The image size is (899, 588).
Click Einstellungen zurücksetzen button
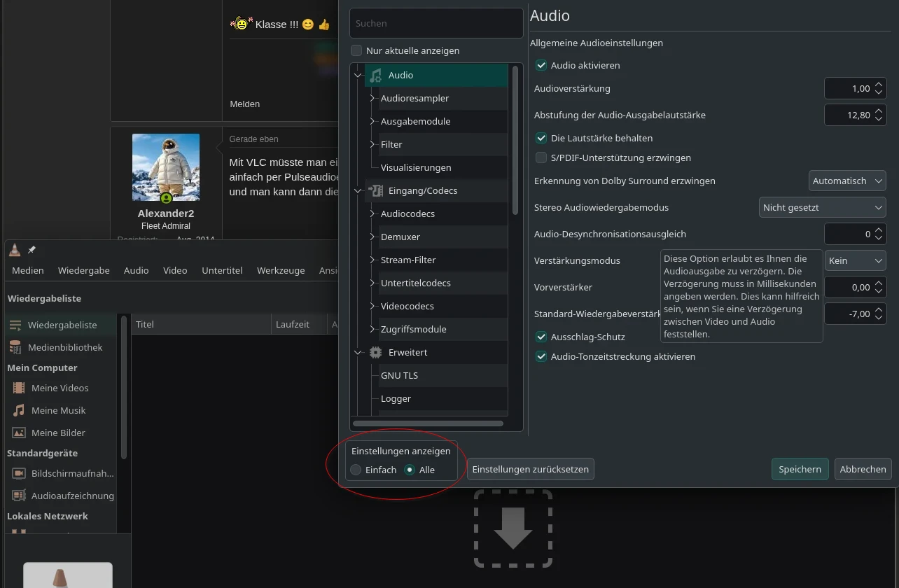(531, 469)
